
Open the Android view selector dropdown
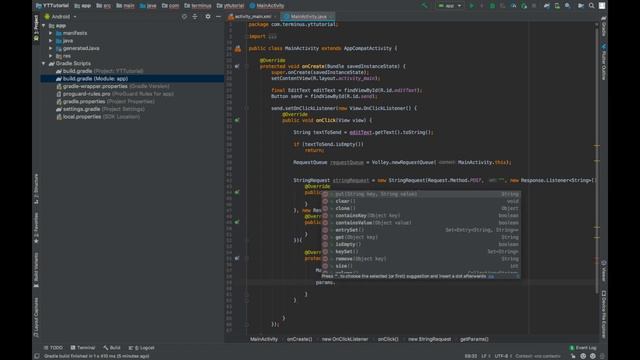coord(60,16)
